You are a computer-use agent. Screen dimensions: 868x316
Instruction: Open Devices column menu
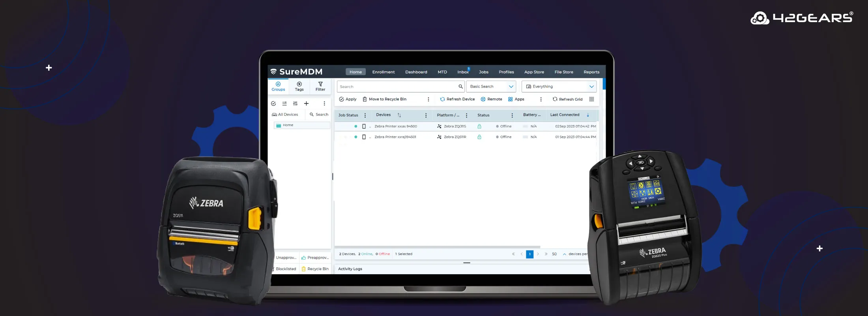click(426, 115)
